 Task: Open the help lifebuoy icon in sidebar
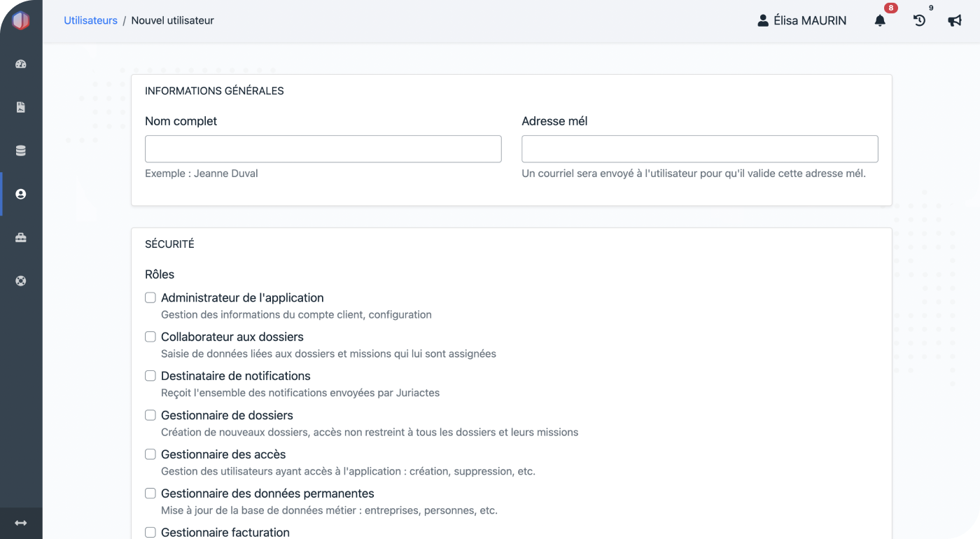pos(20,281)
